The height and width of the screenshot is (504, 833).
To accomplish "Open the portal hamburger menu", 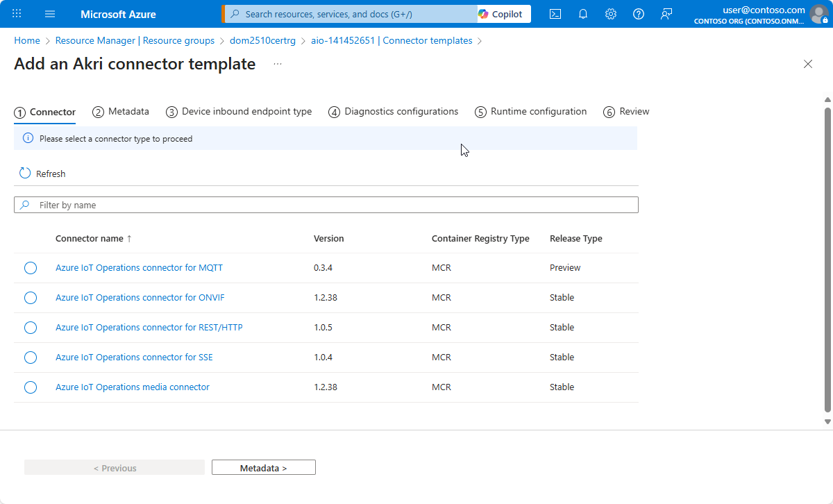I will pyautogui.click(x=49, y=14).
